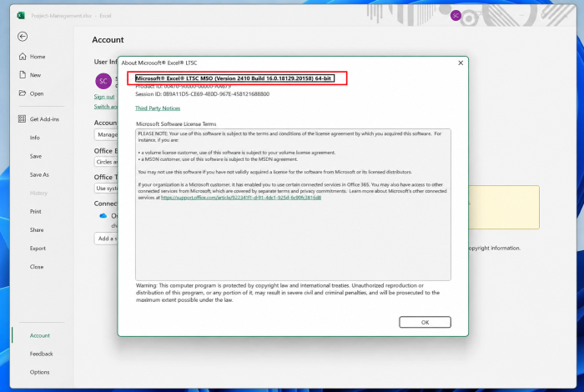
Task: Select the Excel LTSC version 2410 build text
Action: tap(234, 78)
